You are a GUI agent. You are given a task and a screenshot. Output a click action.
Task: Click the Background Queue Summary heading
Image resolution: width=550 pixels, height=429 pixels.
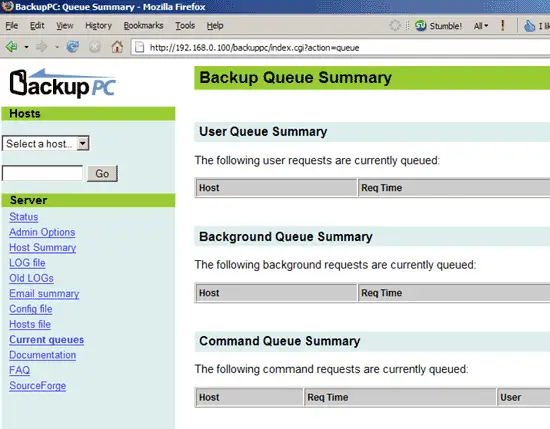(x=286, y=237)
